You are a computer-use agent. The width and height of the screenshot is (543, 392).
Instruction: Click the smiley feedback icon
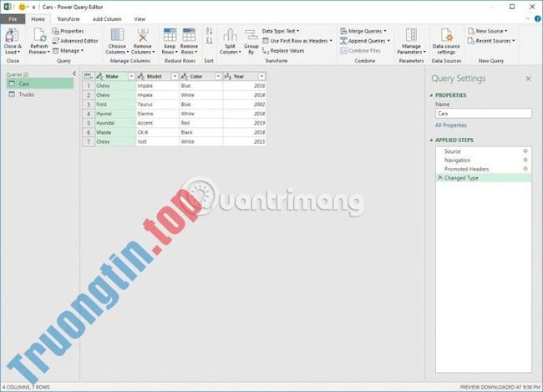coord(23,7)
